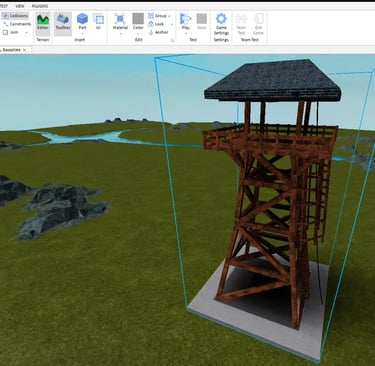Start the Play test

(x=186, y=21)
